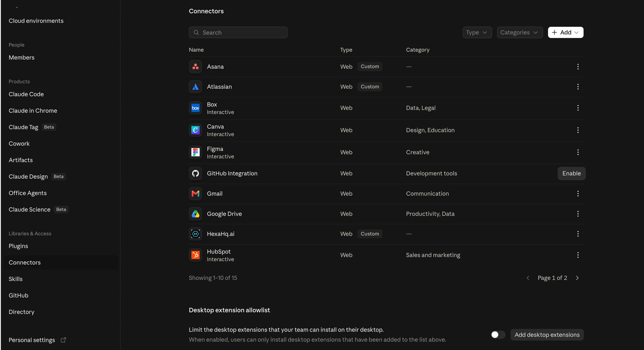The height and width of the screenshot is (350, 644).
Task: Open the GitHub sidebar page
Action: (x=18, y=296)
